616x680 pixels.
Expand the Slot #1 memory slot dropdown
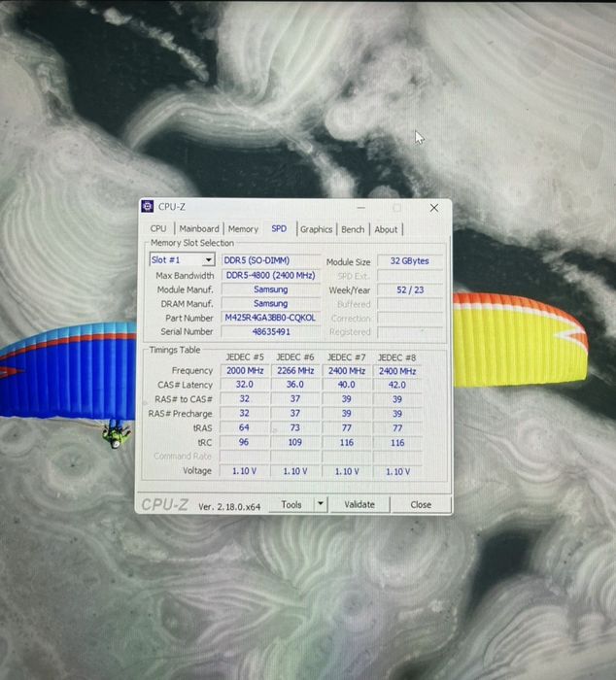click(208, 259)
